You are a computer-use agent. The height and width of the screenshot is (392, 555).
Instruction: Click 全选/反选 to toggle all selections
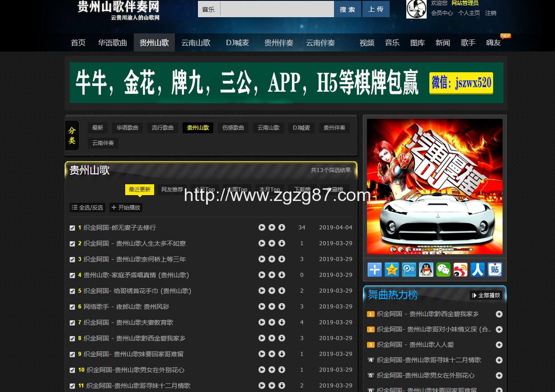pos(88,208)
